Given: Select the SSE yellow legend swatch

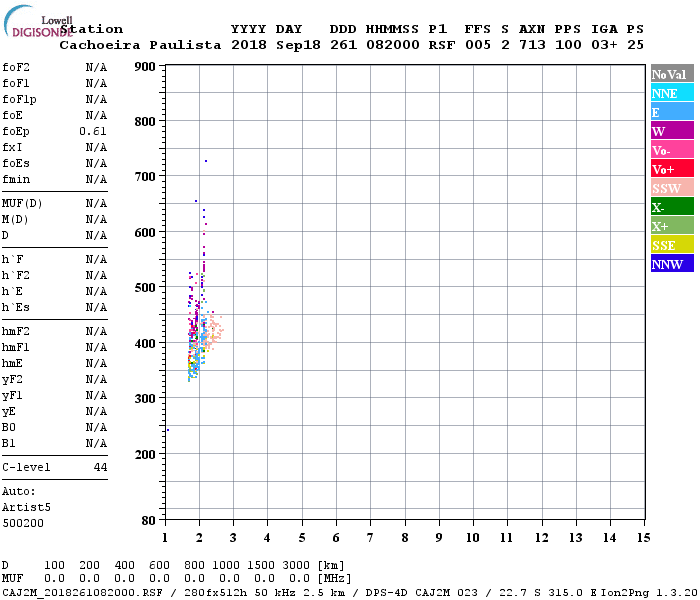Looking at the screenshot, I should click(672, 245).
